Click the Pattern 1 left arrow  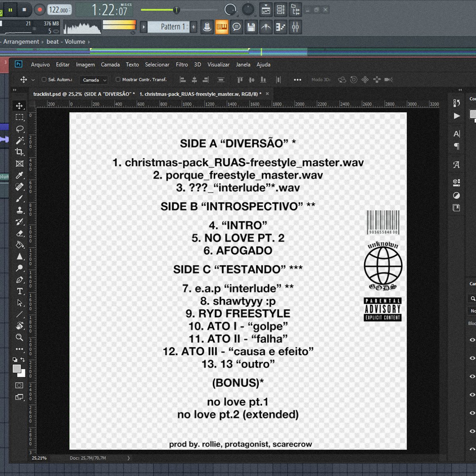[x=144, y=27]
